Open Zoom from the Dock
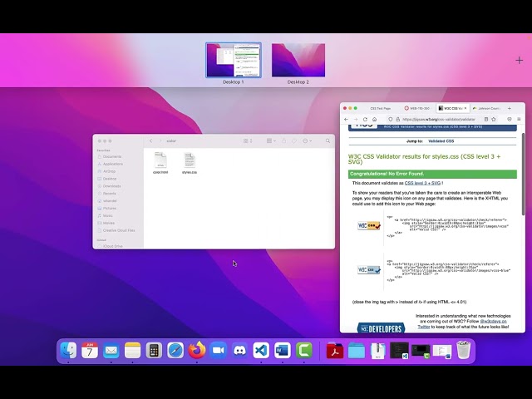 tap(218, 350)
